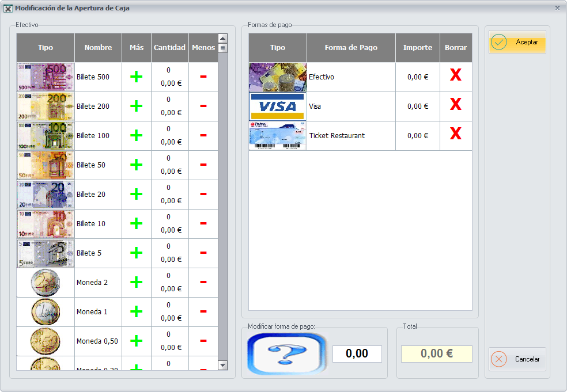Reduce Moneda 1 quantity with minus
The image size is (567, 392).
(203, 312)
